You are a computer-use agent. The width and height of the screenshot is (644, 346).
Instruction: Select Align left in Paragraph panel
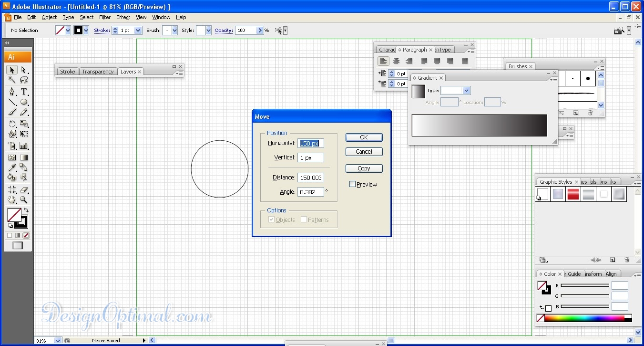[383, 61]
